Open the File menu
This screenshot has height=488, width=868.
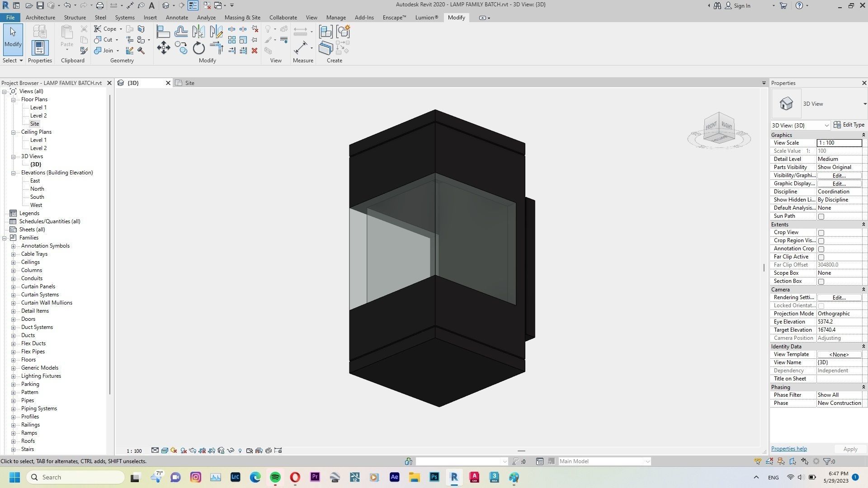click(x=10, y=18)
